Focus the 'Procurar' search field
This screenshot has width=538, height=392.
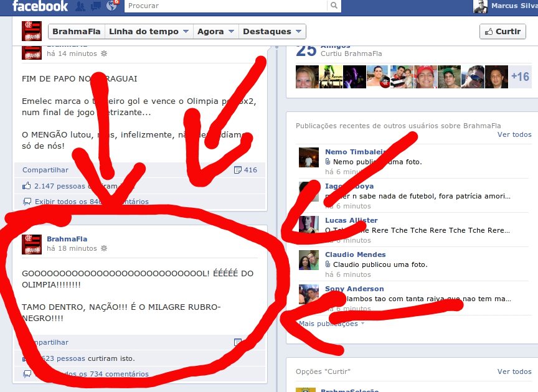(x=225, y=6)
